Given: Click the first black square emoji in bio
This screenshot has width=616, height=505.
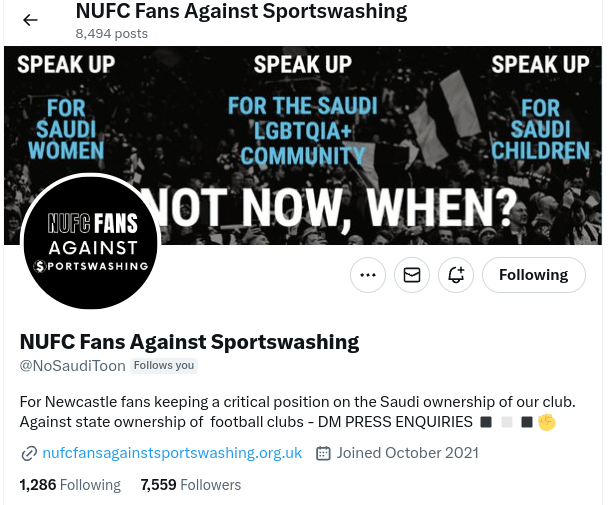Looking at the screenshot, I should click(486, 422).
